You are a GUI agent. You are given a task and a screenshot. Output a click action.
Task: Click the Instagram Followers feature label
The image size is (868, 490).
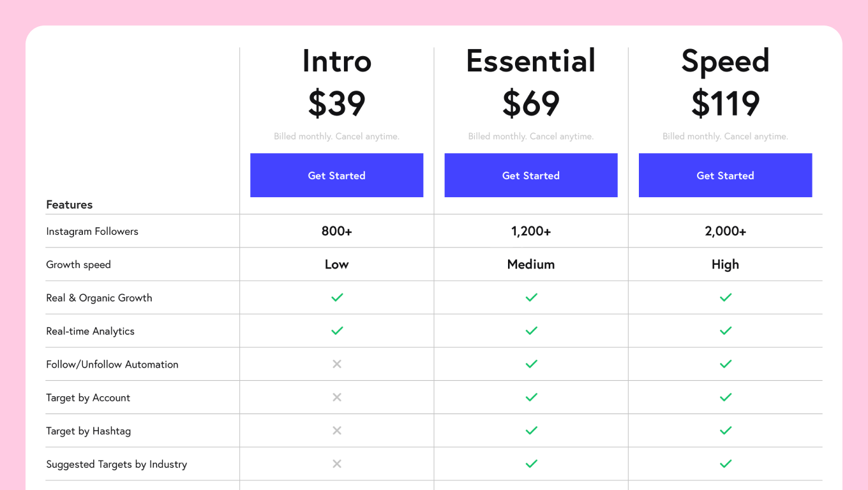(92, 231)
